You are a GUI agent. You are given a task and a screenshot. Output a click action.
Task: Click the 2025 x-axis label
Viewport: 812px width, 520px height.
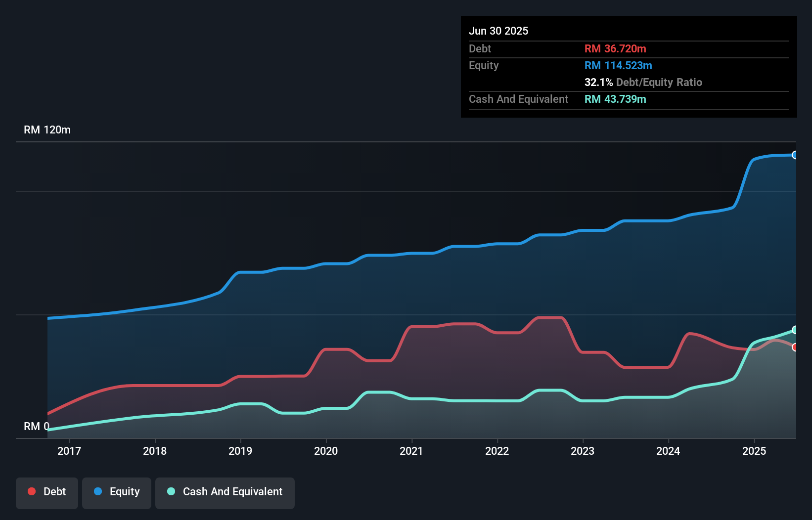pos(754,451)
